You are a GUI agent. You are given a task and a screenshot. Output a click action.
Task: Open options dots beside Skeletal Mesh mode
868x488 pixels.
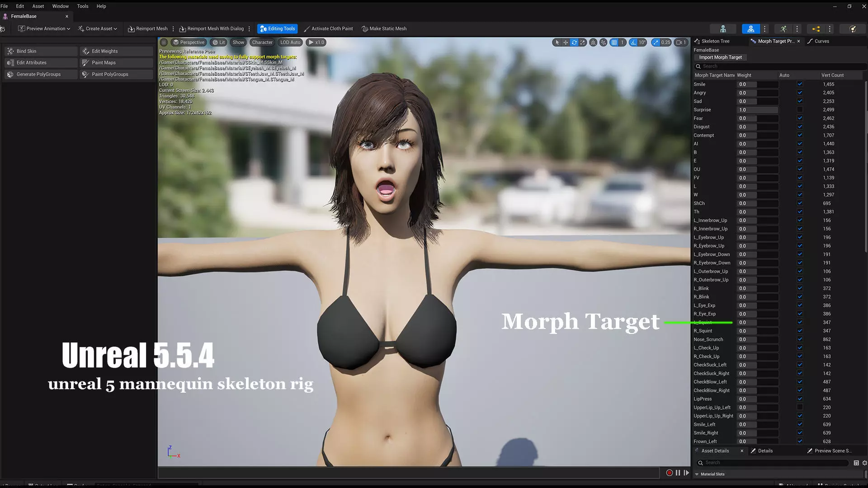(765, 28)
